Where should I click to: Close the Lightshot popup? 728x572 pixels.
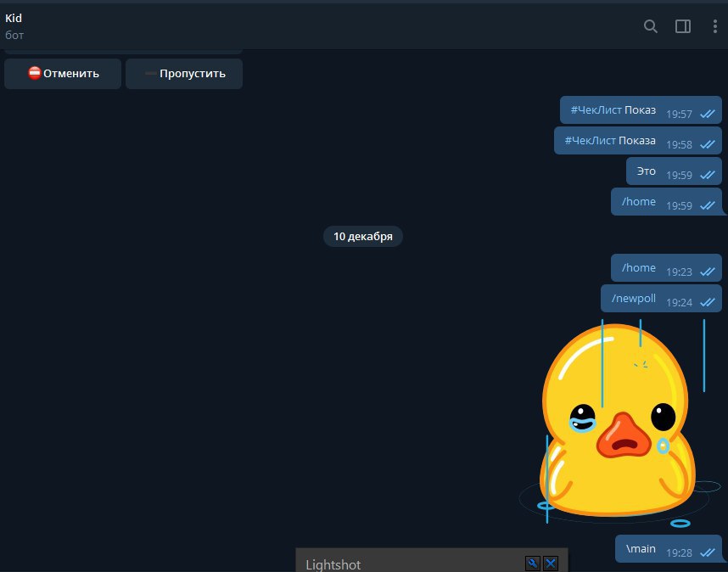pyautogui.click(x=551, y=564)
